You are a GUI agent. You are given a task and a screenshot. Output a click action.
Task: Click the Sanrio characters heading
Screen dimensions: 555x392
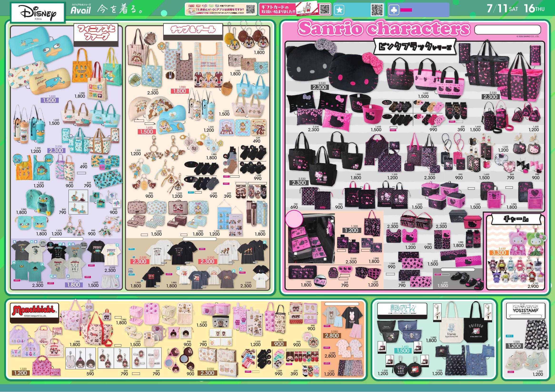tap(384, 29)
